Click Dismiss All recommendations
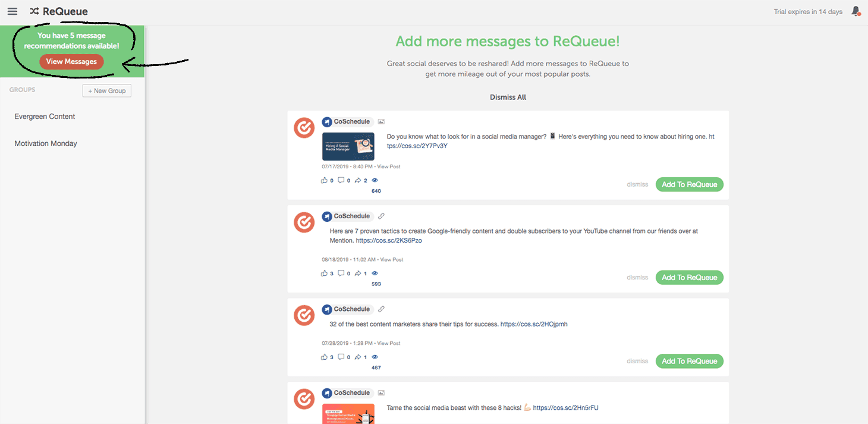Image resolution: width=868 pixels, height=424 pixels. point(508,97)
